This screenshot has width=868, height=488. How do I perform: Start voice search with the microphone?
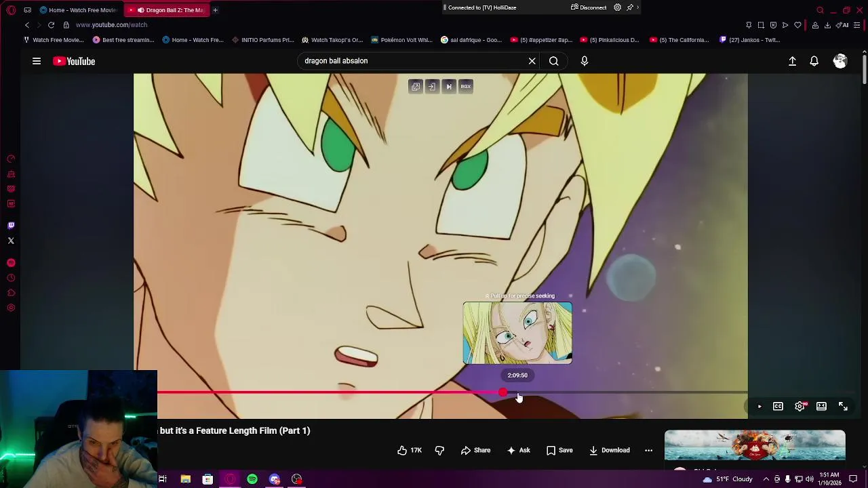pyautogui.click(x=585, y=61)
